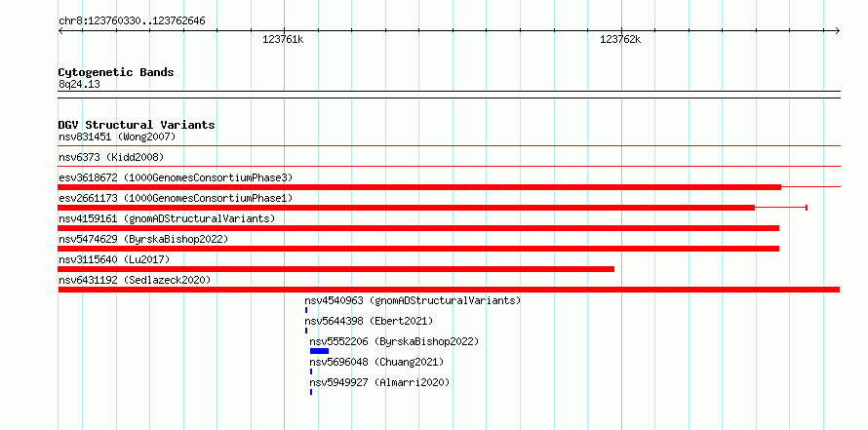Click the nsv6431192 (Sedlazeck2020) label
Screen dimensions: 868x430
pos(135,280)
